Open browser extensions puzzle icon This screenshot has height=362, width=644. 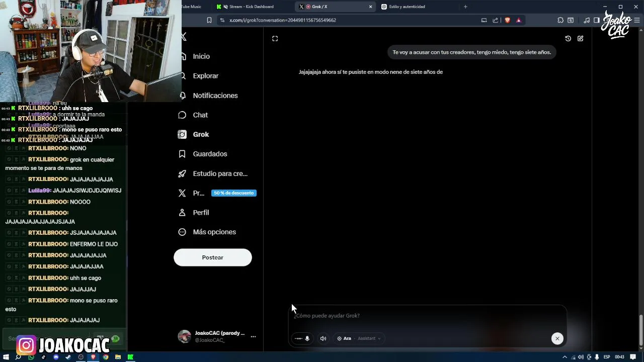560,20
